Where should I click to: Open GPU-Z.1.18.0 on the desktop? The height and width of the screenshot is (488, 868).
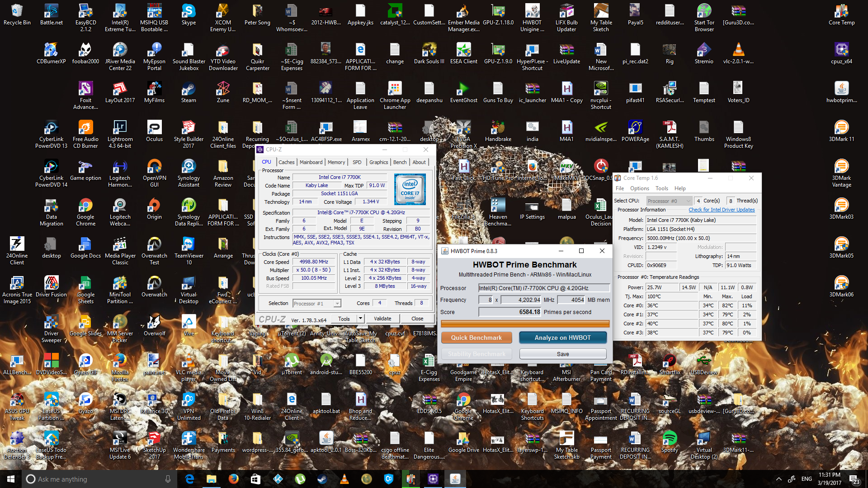[498, 14]
